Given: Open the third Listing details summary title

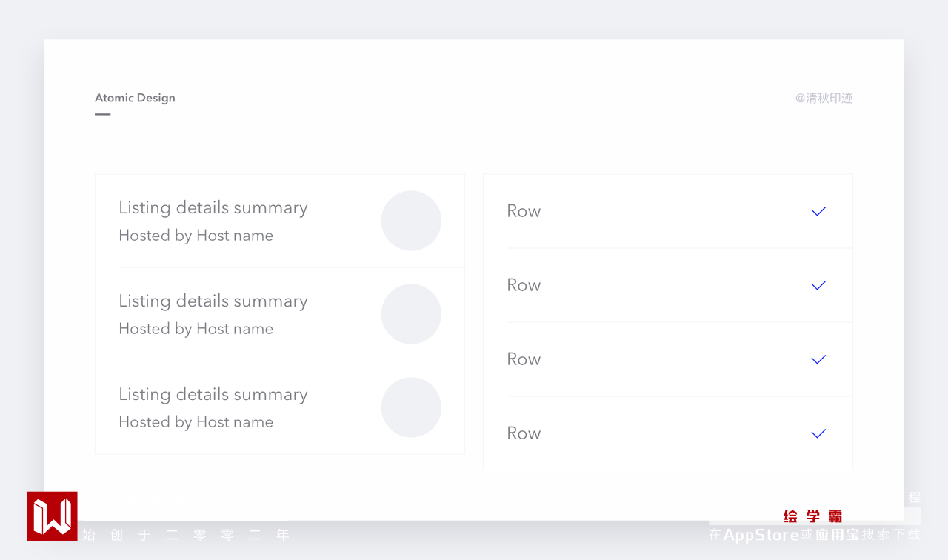Looking at the screenshot, I should (213, 395).
